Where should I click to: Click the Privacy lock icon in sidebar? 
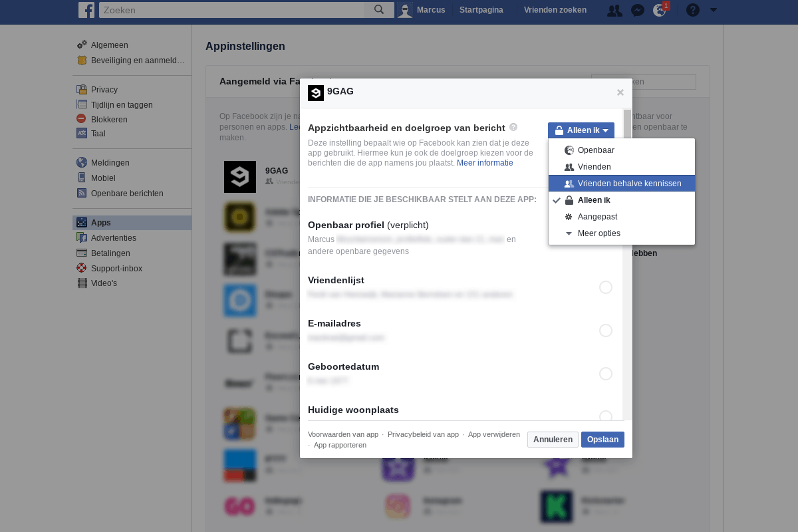click(82, 89)
